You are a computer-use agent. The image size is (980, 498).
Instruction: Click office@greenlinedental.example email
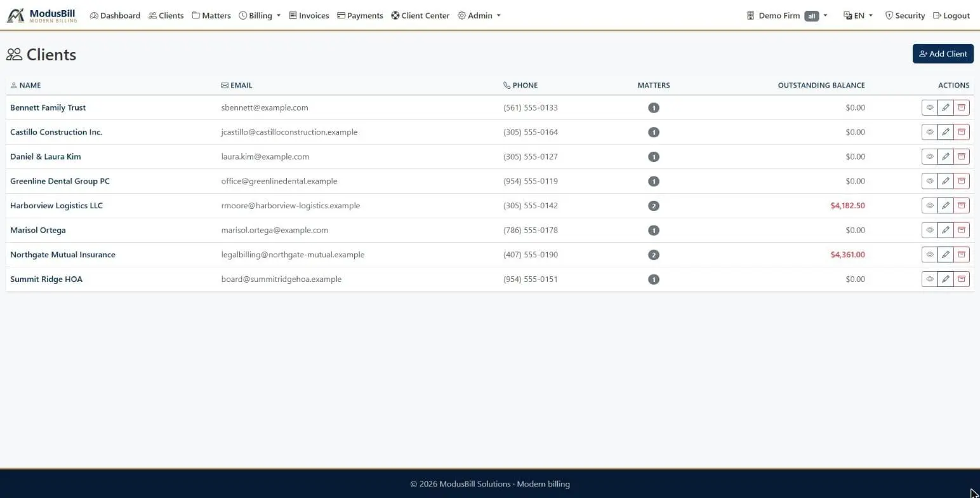tap(279, 181)
